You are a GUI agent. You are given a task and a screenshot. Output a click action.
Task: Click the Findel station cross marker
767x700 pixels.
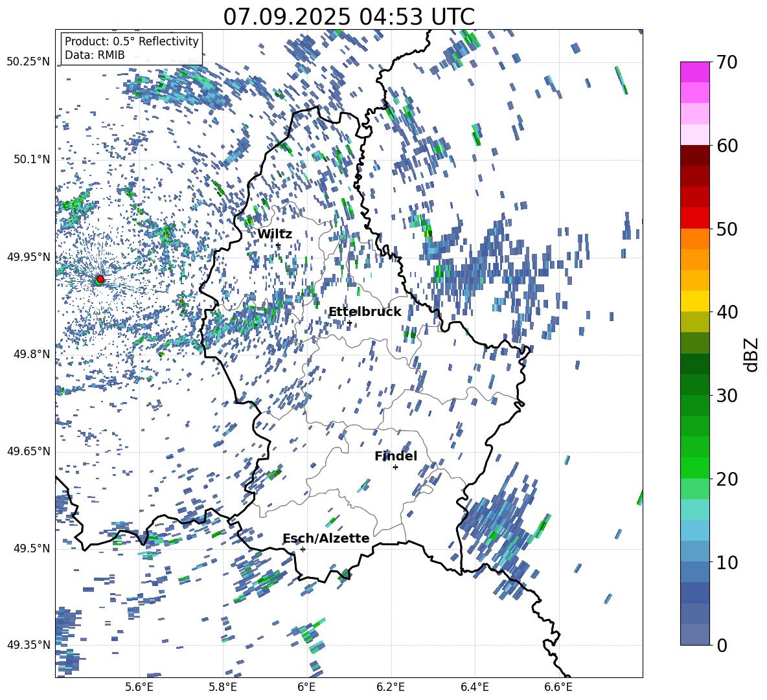pyautogui.click(x=395, y=468)
